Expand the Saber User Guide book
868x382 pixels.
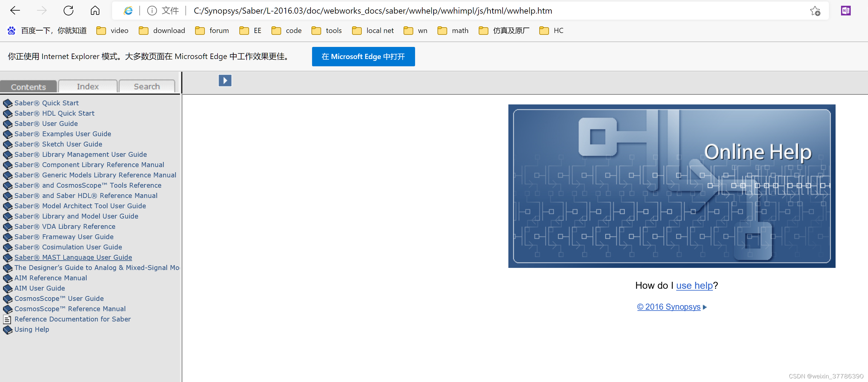45,123
